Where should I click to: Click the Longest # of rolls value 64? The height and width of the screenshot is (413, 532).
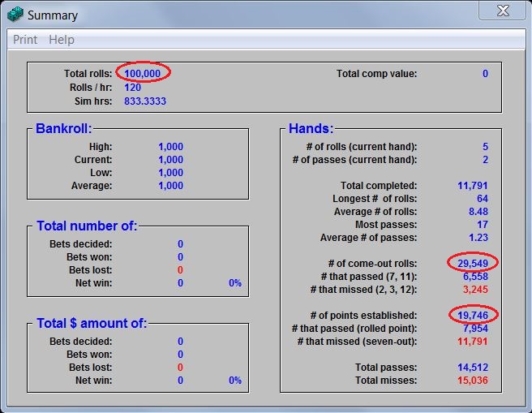pyautogui.click(x=482, y=199)
